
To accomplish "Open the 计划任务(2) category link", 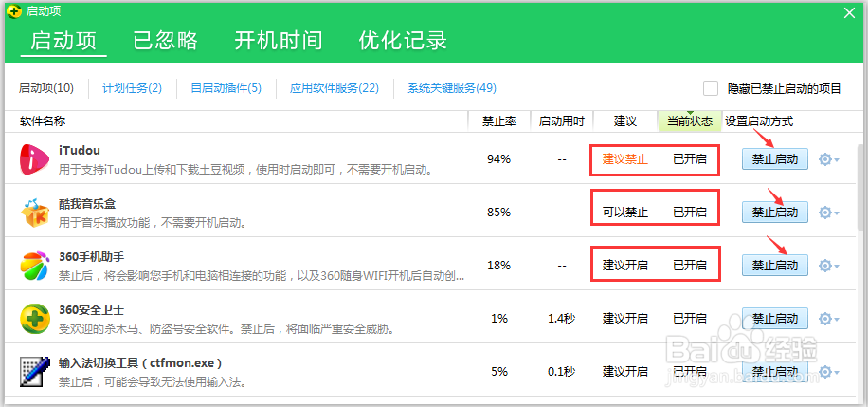I will [x=132, y=88].
